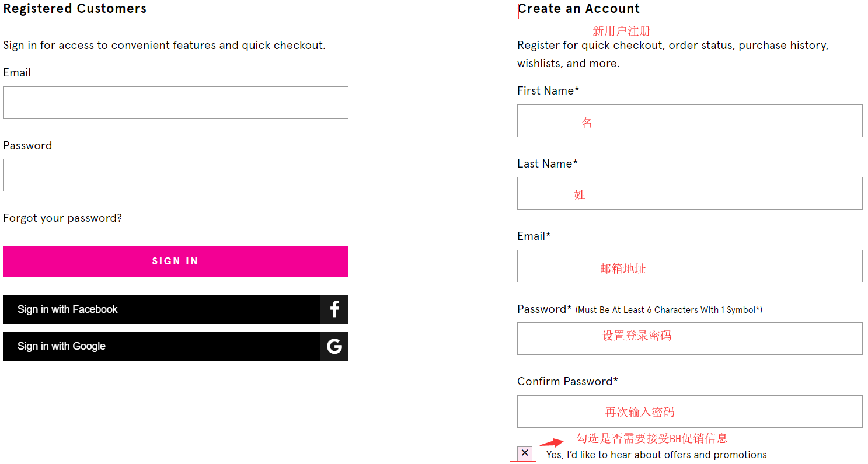868x464 pixels.
Task: Select the new account Password field
Action: [x=689, y=339]
